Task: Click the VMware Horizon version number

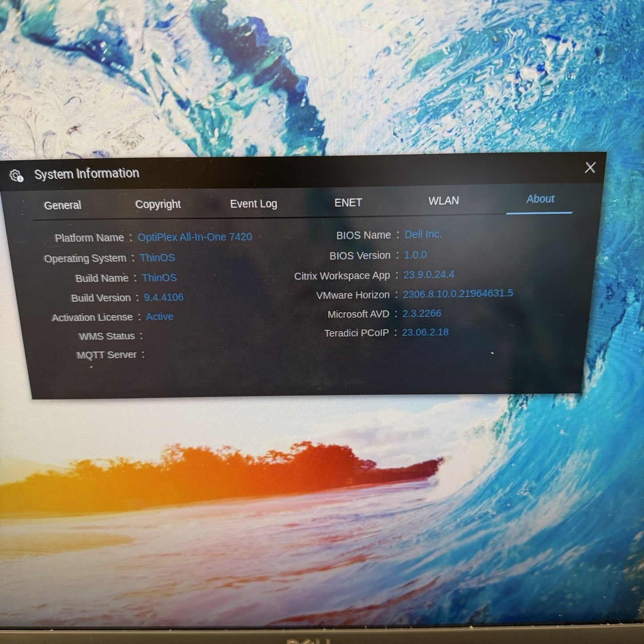Action: click(458, 294)
